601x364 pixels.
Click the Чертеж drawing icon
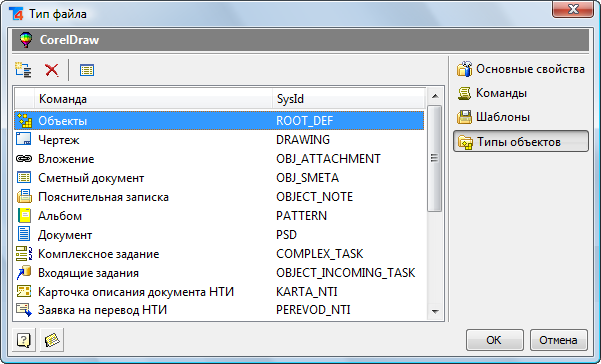[x=24, y=139]
